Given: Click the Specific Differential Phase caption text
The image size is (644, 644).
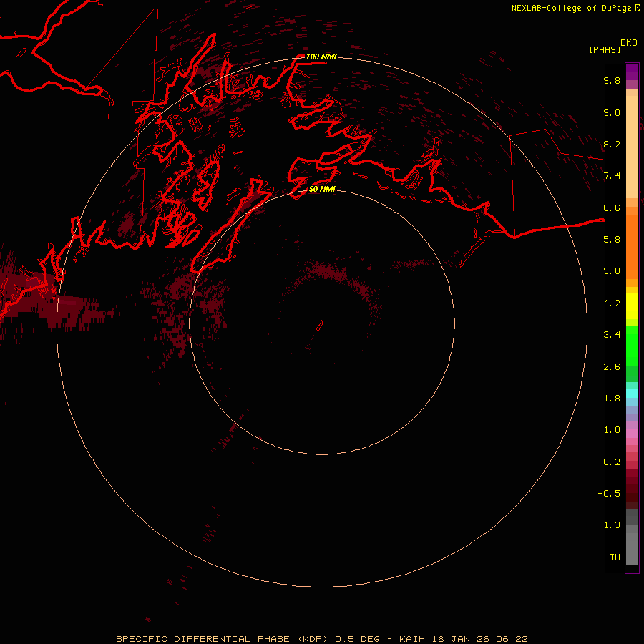Looking at the screenshot, I should (x=321, y=639).
